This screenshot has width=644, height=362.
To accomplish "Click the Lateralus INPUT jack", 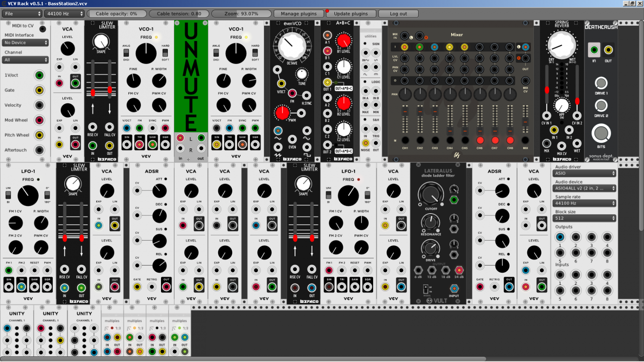I will click(454, 288).
